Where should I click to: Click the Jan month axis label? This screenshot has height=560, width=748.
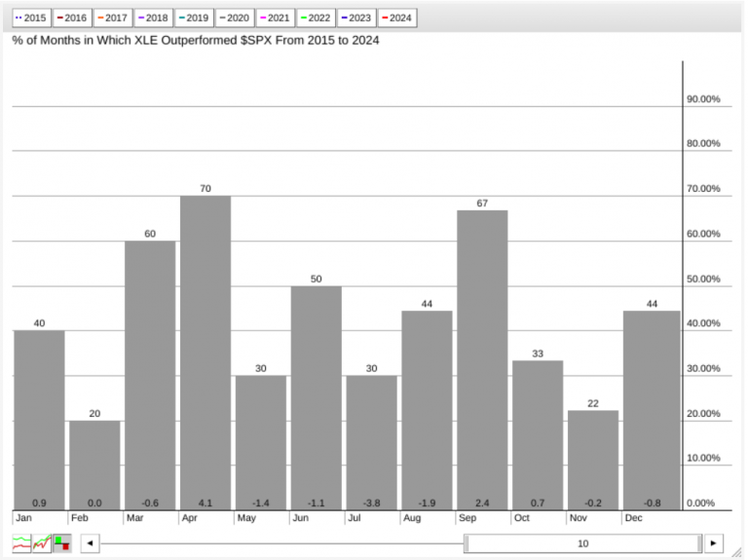[x=23, y=518]
